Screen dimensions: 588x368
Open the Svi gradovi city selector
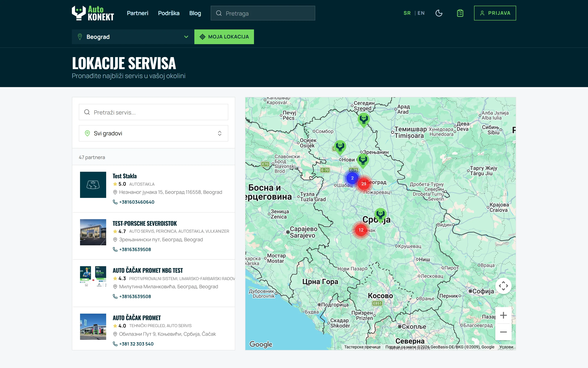tap(153, 133)
